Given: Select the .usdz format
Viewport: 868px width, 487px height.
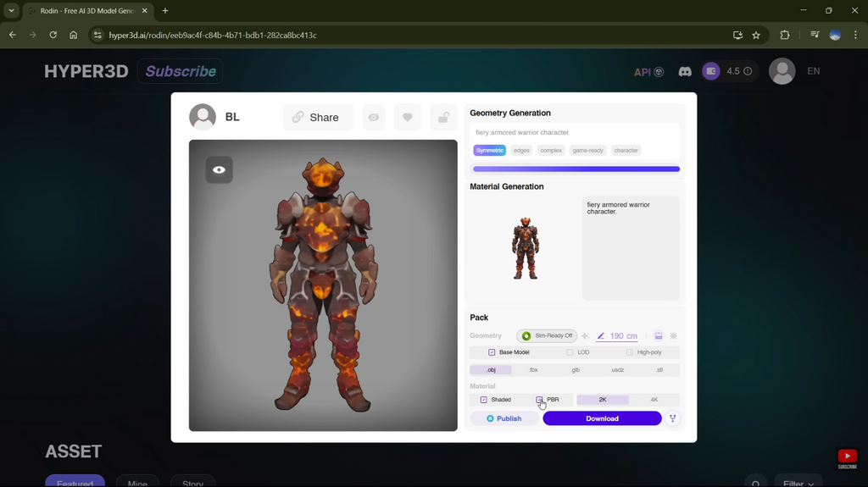Looking at the screenshot, I should tap(617, 369).
